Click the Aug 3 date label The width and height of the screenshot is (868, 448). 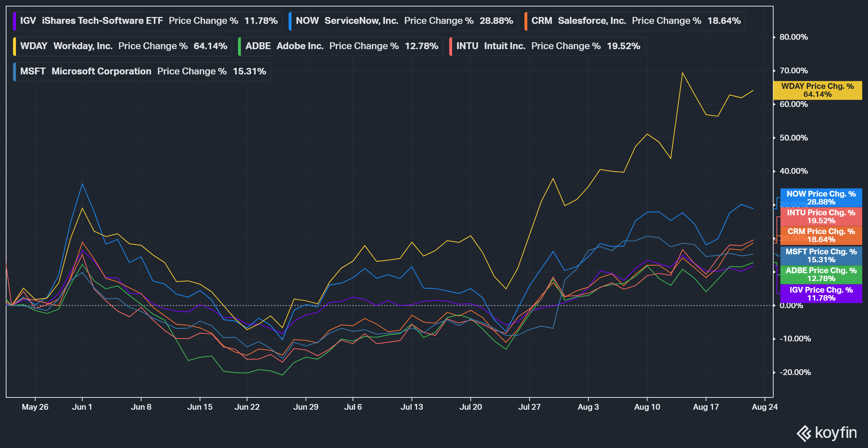pos(588,407)
